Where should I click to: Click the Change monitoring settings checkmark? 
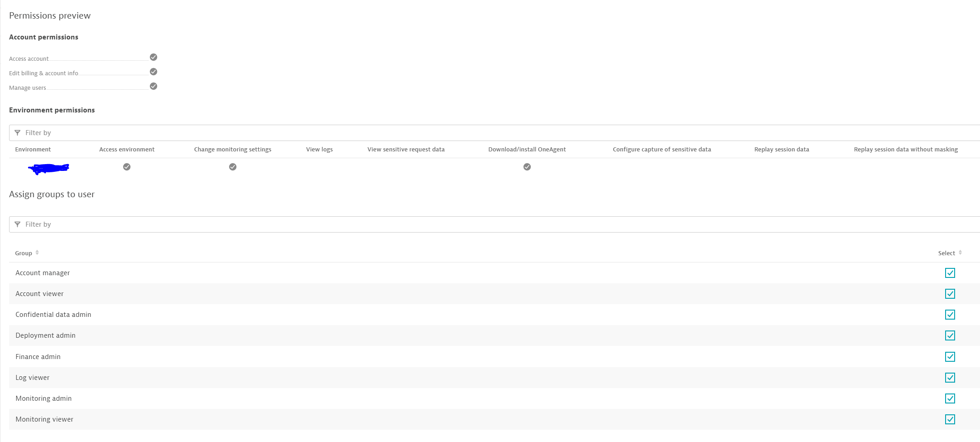(x=233, y=167)
